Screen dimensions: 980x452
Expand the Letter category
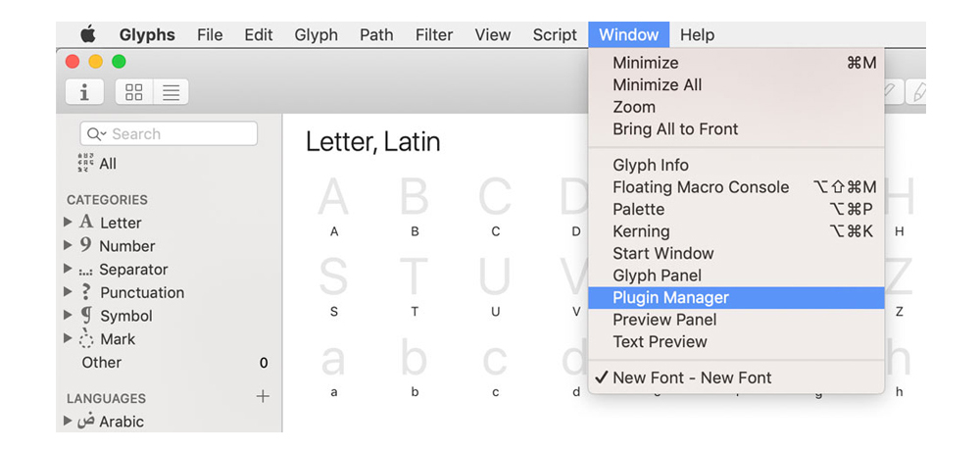(69, 222)
